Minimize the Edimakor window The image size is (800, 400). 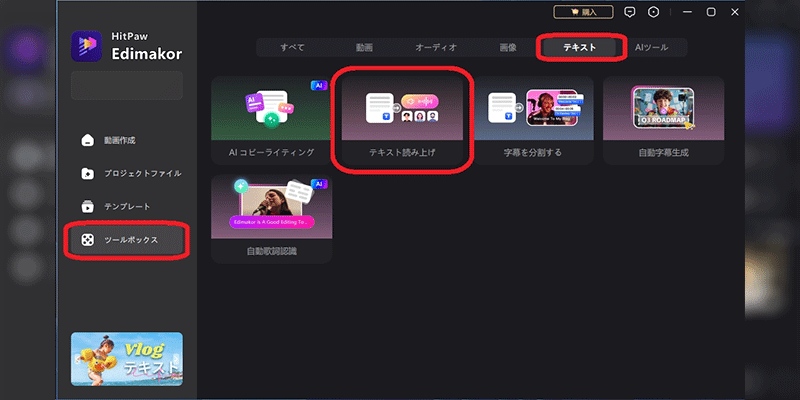688,12
